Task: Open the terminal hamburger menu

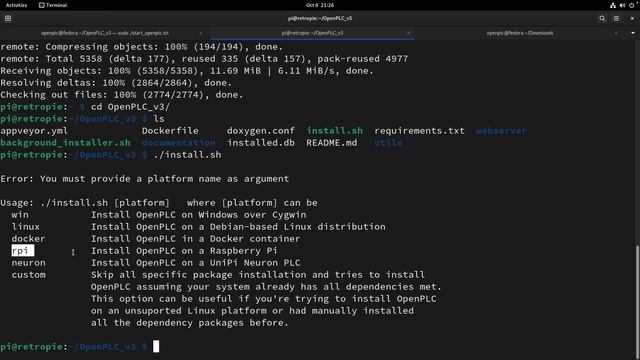Action: pos(616,18)
